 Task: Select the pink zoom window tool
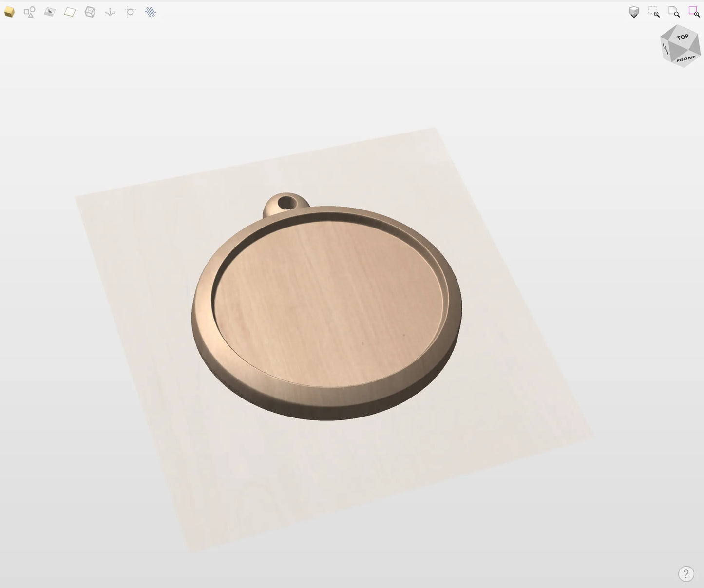tap(694, 11)
